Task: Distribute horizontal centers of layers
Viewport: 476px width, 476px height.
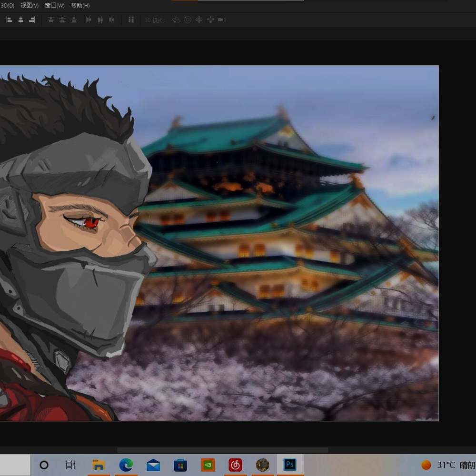Action: (100, 20)
